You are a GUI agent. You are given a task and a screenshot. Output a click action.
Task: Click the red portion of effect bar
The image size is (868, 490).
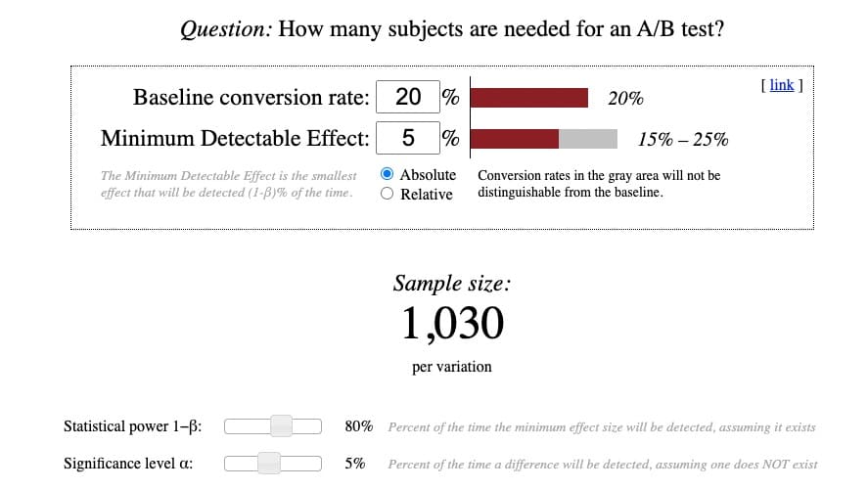(515, 139)
